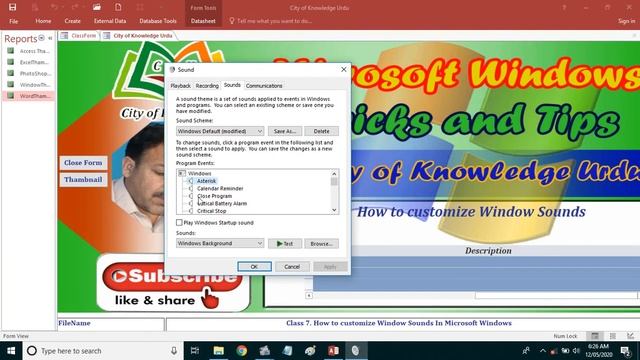The image size is (640, 360).
Task: Click the New blank document icon in title bar
Action: (118, 7)
